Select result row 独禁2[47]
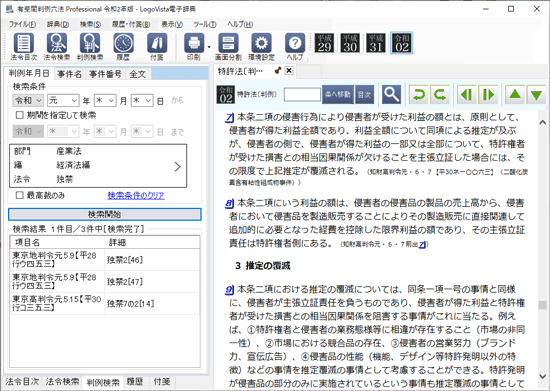 pos(105,282)
